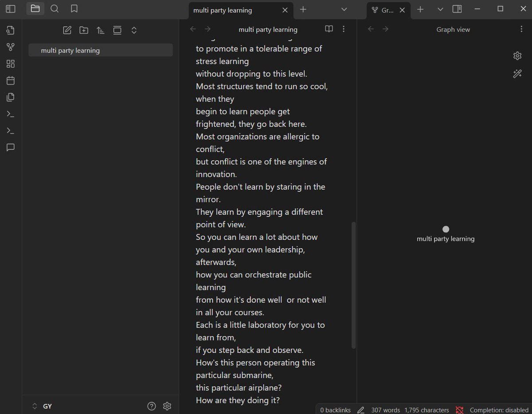This screenshot has width=532, height=414.
Task: Click the 1,795 characters status item
Action: click(x=426, y=410)
